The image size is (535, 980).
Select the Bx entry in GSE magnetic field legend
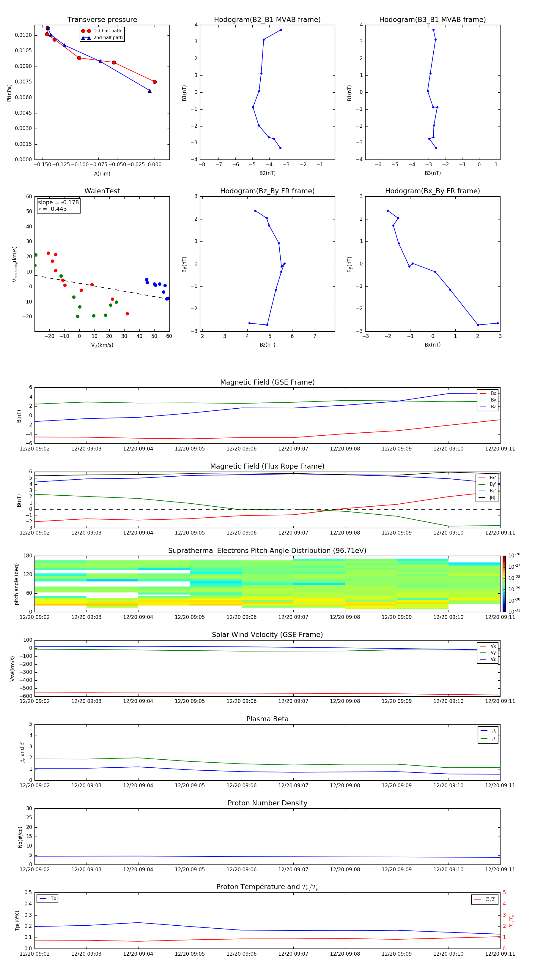[488, 393]
